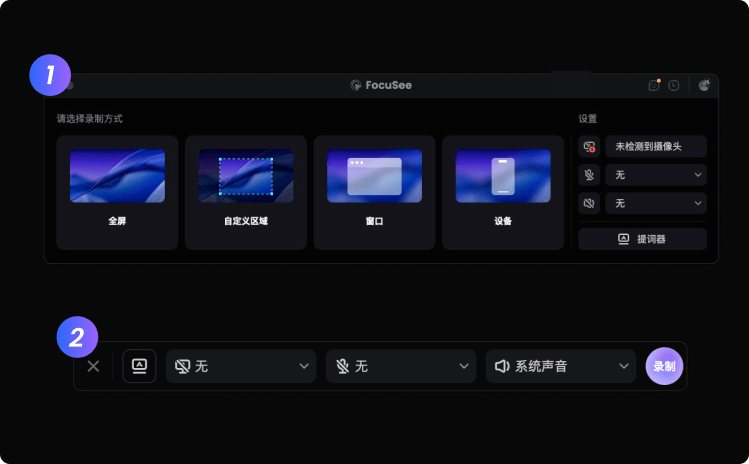Start recording with the 录制 button

664,366
